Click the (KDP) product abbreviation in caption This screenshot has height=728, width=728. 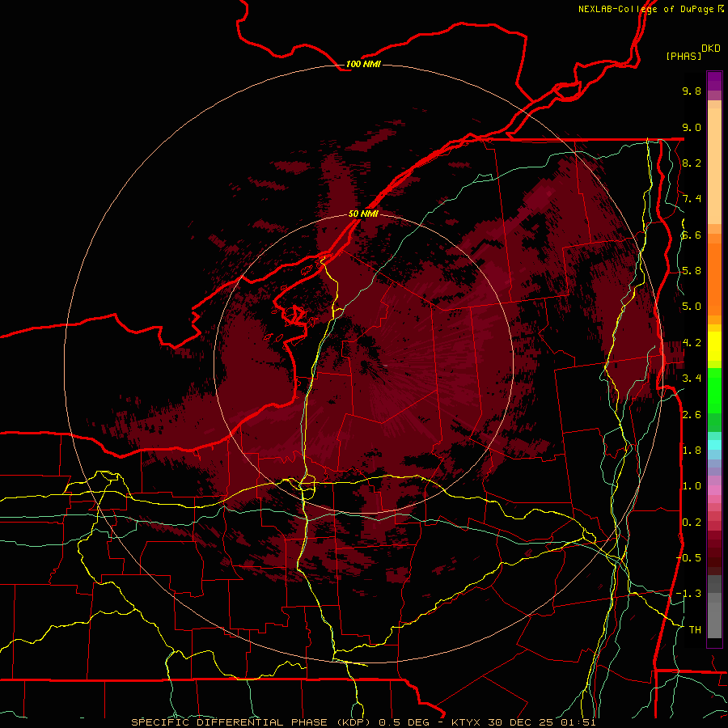353,722
